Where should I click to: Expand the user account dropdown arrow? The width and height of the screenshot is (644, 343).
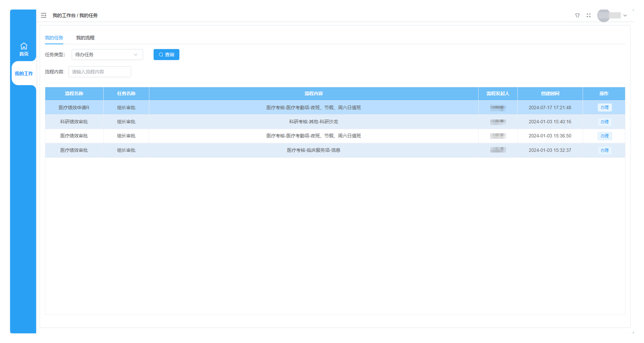pyautogui.click(x=625, y=16)
